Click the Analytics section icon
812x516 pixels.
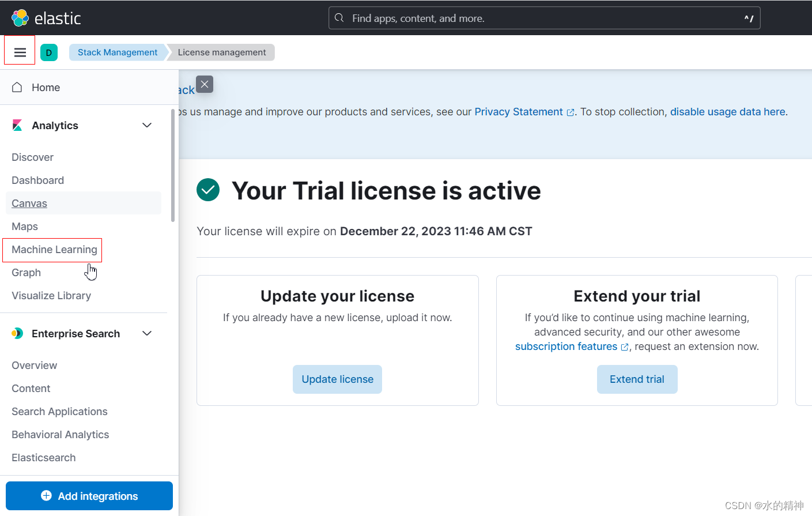[17, 125]
